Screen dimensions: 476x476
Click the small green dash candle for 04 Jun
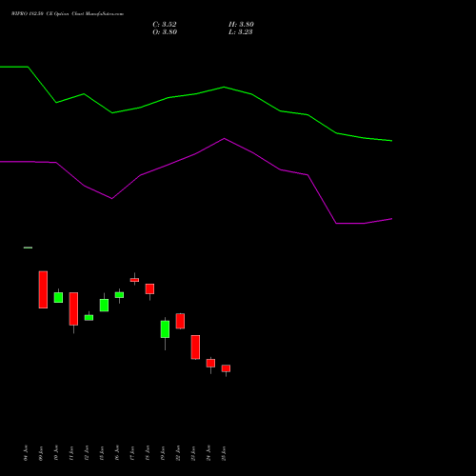28,248
